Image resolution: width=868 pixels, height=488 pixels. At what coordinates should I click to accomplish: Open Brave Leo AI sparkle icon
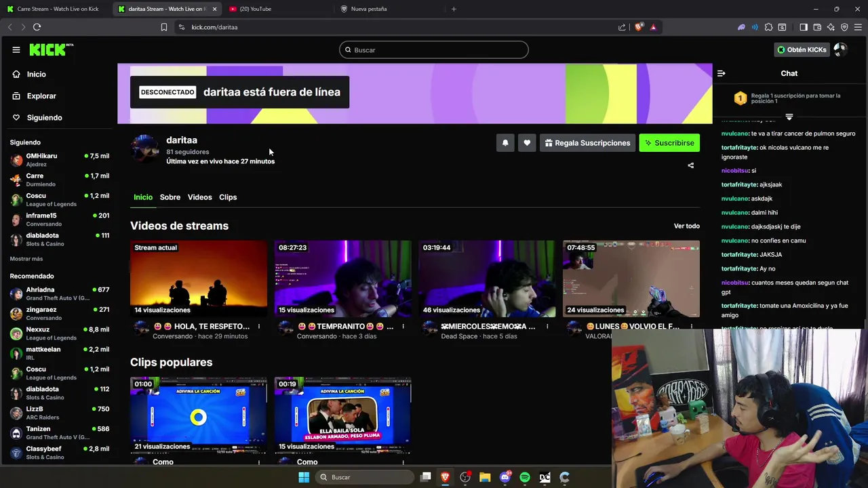point(831,27)
